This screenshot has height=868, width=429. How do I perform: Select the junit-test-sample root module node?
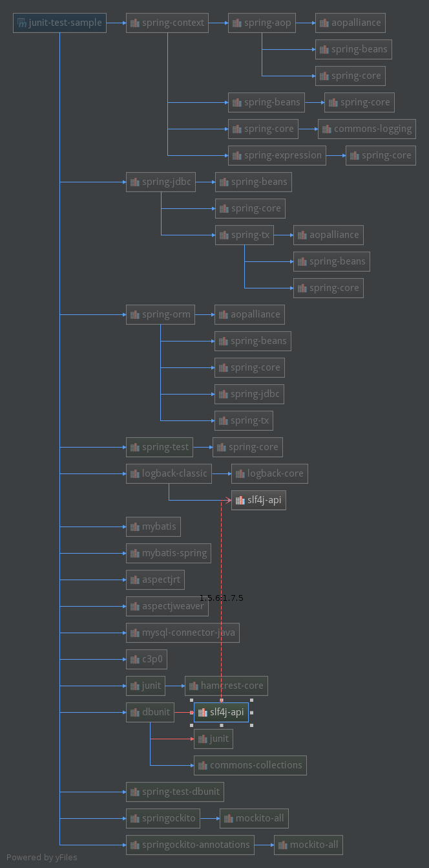59,23
